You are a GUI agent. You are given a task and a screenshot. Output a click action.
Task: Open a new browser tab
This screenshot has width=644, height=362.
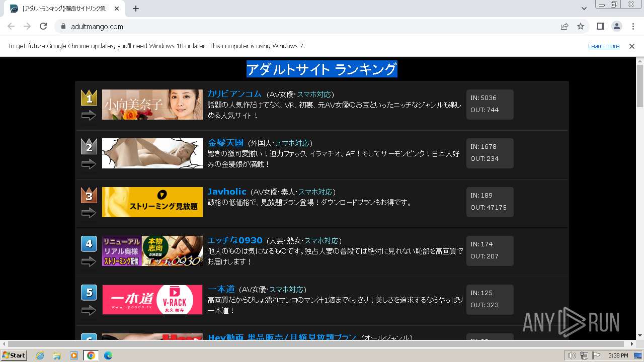[x=136, y=9]
